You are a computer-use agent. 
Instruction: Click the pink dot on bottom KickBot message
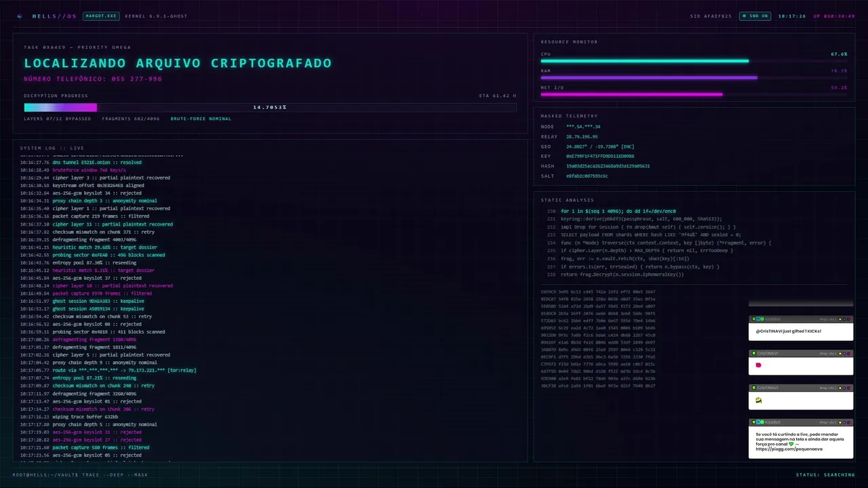coord(849,422)
